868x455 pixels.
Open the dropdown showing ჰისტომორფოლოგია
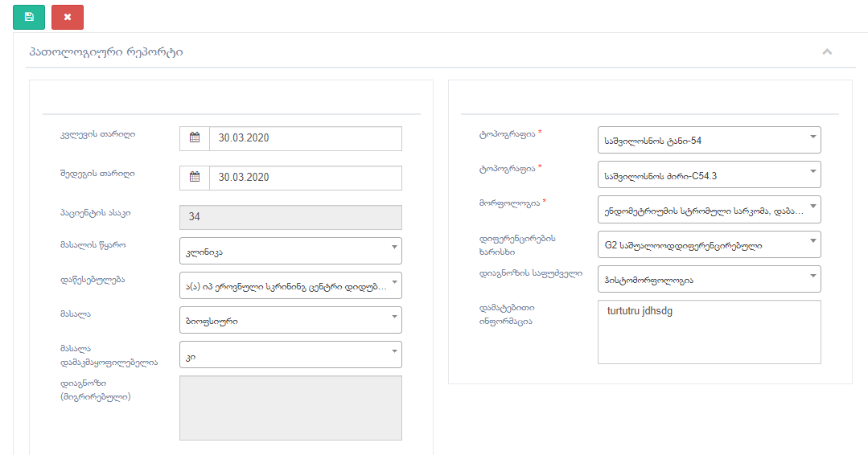click(709, 279)
